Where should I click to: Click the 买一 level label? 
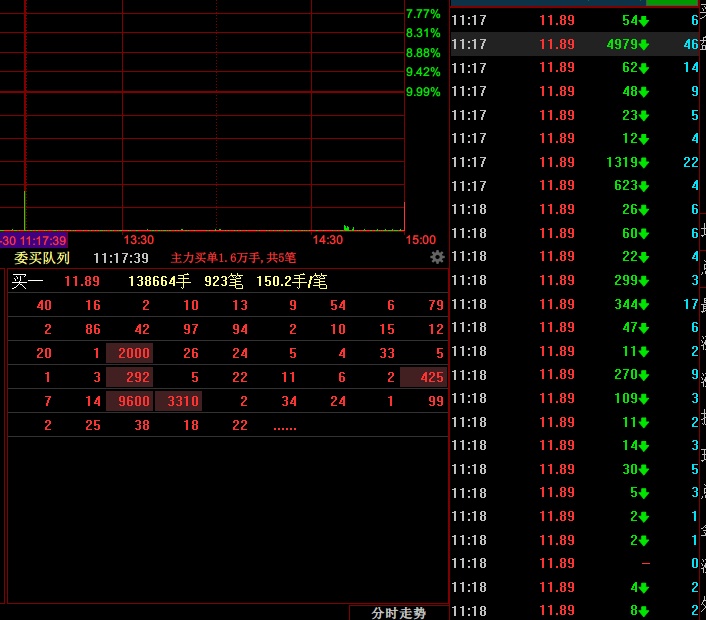pyautogui.click(x=27, y=282)
